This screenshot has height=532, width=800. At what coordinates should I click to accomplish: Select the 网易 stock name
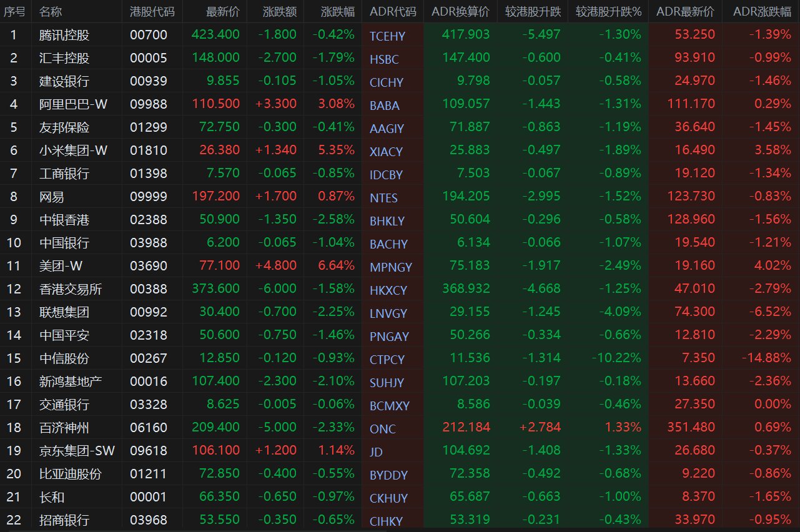[52, 197]
